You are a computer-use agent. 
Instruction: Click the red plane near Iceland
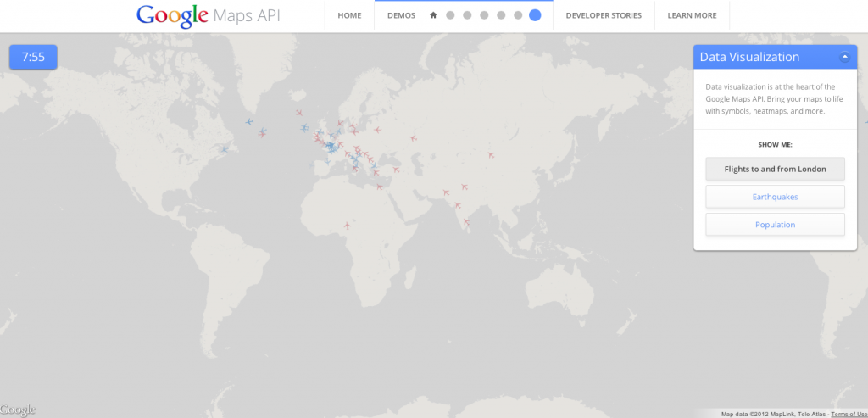point(299,113)
